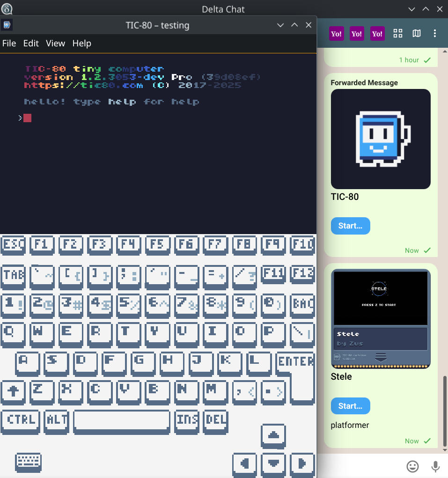Viewport: 448px width, 478px height.
Task: Open the File menu
Action: (x=9, y=44)
